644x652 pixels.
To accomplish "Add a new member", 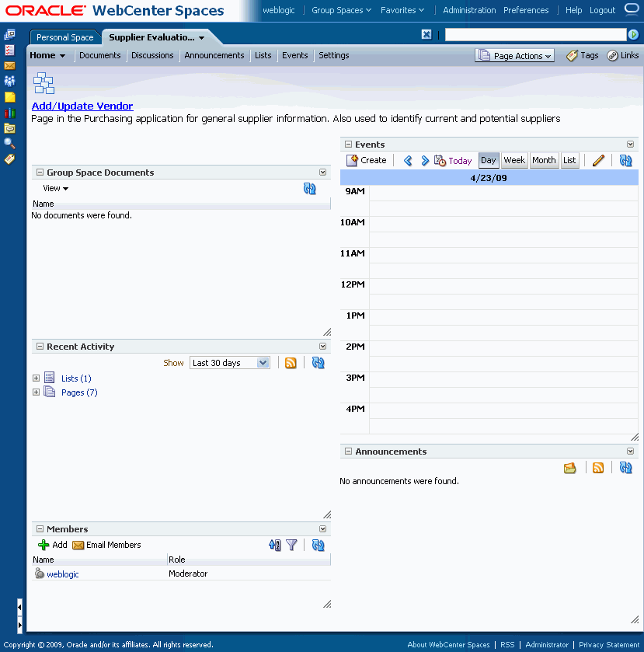I will (x=52, y=545).
